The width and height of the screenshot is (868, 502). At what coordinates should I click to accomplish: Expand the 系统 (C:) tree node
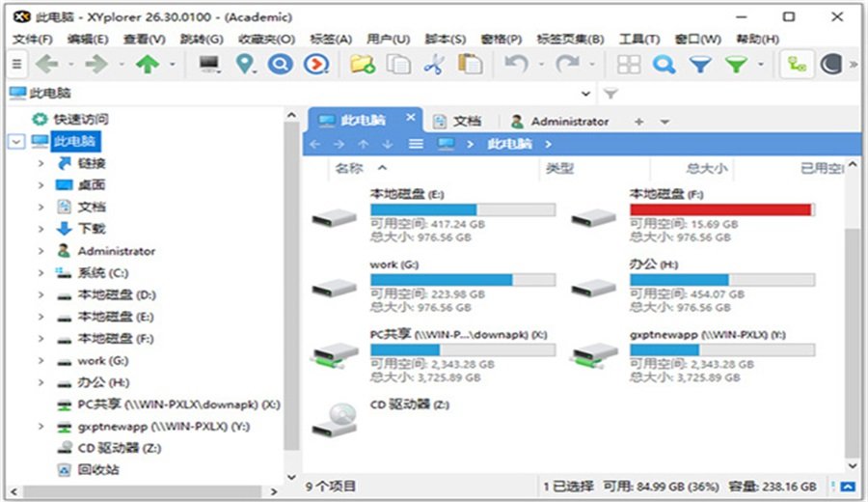click(41, 272)
